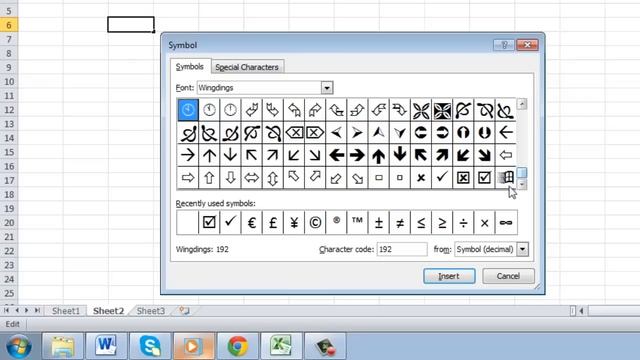Open the Font dropdown showing Wingdings

(327, 88)
